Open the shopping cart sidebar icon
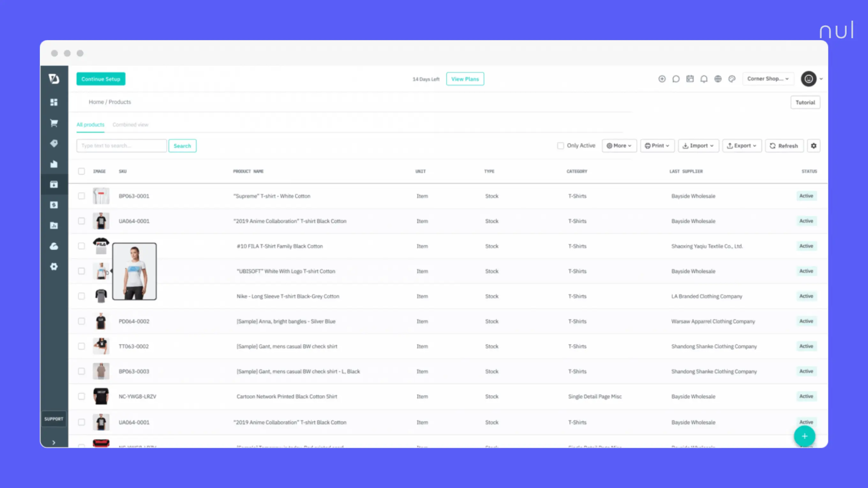Image resolution: width=868 pixels, height=488 pixels. click(x=54, y=123)
